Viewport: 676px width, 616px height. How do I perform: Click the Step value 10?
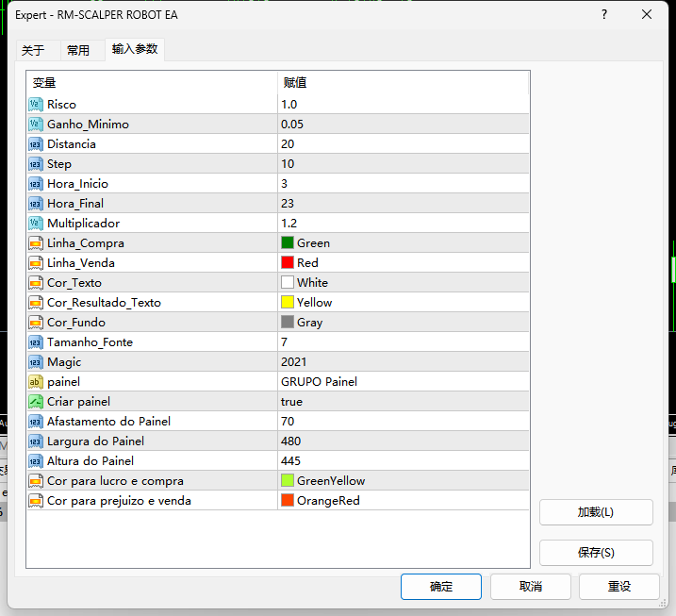(x=288, y=164)
